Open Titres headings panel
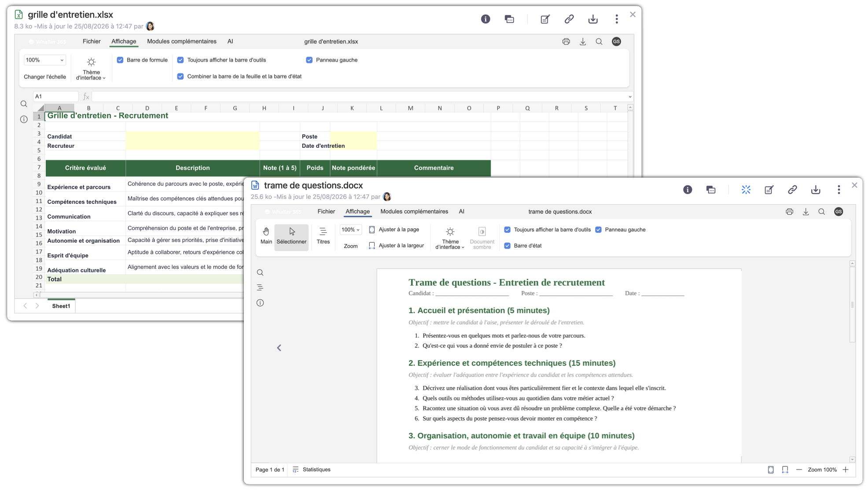Image resolution: width=868 pixels, height=491 pixels. coord(323,236)
